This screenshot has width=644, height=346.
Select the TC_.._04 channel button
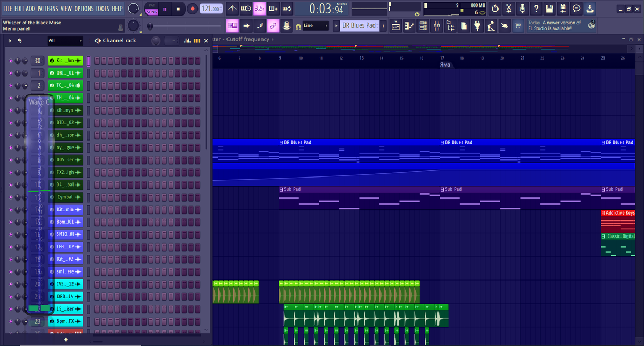[x=65, y=85]
